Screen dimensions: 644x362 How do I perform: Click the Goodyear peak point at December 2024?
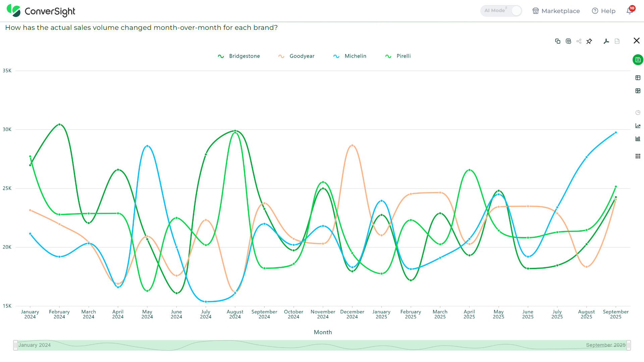pyautogui.click(x=352, y=145)
